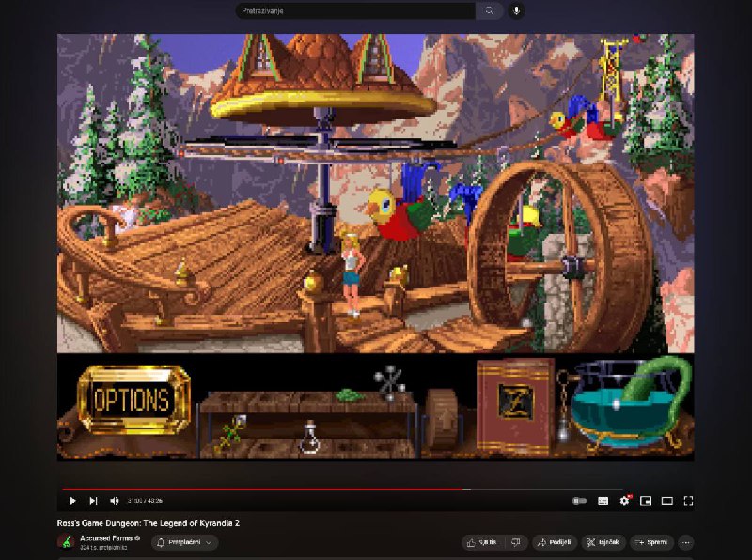Enable theater mode
The image size is (752, 560).
pos(667,501)
